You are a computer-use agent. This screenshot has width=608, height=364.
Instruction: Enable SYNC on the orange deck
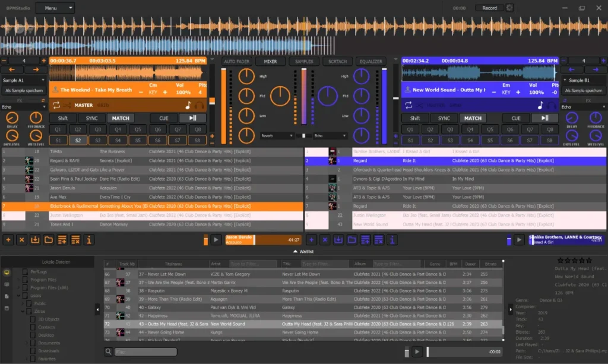pos(91,118)
